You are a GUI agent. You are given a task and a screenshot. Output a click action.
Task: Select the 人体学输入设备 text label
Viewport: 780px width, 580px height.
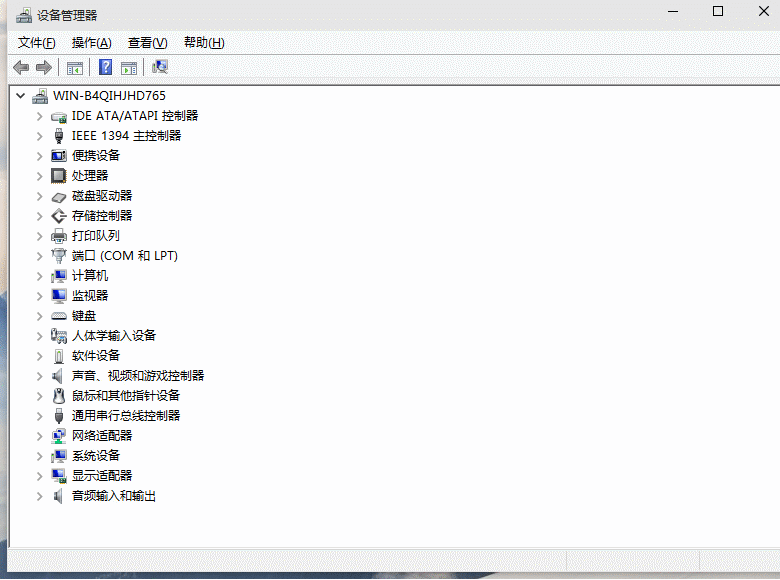click(114, 336)
